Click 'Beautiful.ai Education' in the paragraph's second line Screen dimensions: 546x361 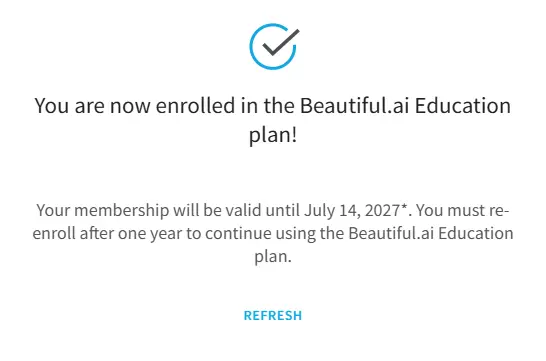[431, 233]
